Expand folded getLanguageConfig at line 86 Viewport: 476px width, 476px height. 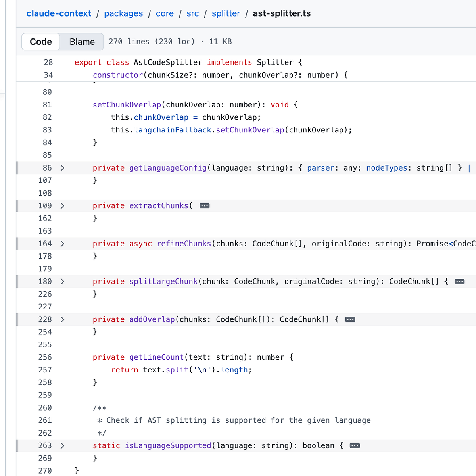(x=62, y=168)
